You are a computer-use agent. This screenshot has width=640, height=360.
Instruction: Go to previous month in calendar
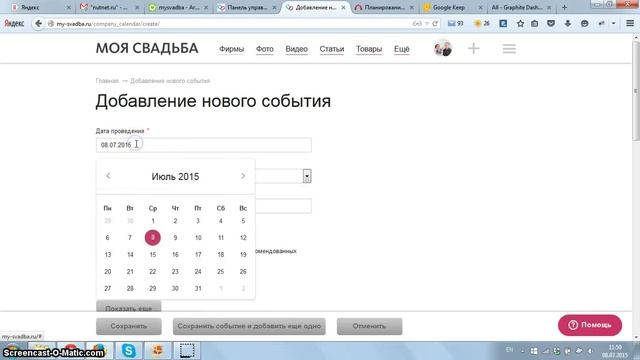pos(108,176)
